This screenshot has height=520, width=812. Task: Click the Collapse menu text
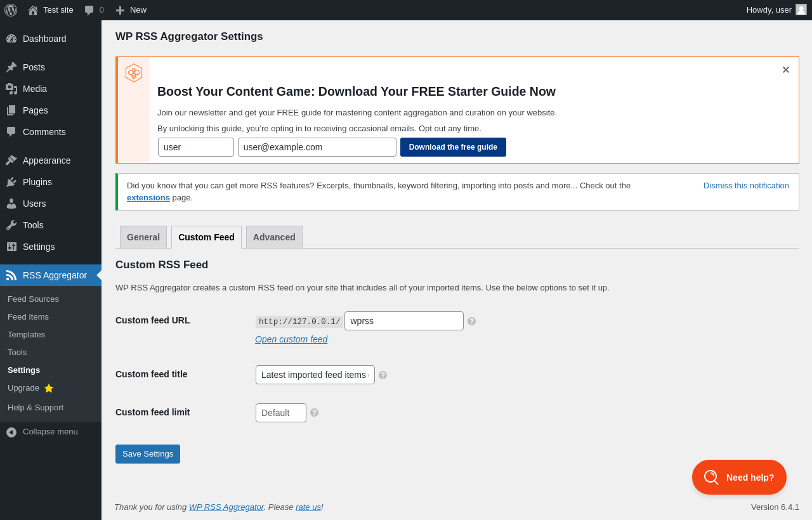(x=50, y=432)
